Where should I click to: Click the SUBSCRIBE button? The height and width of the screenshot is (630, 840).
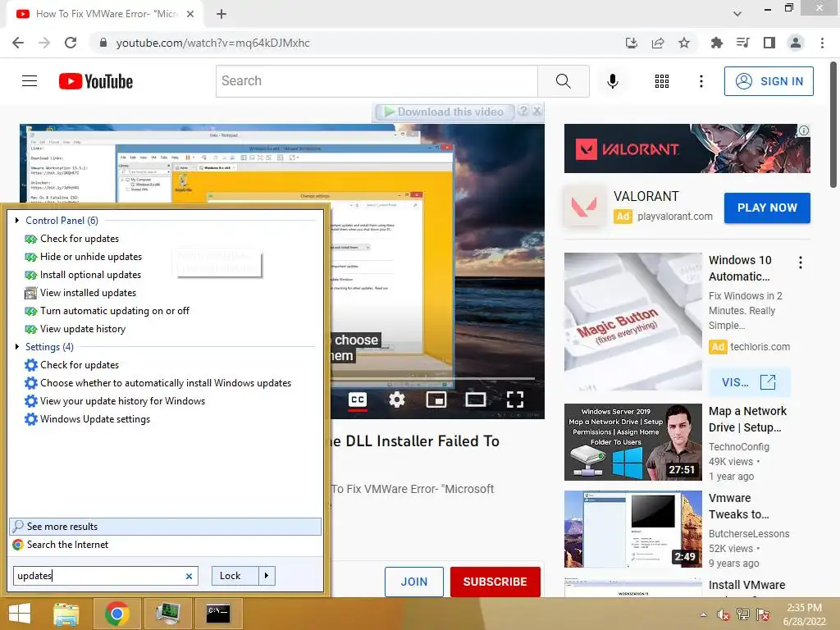pyautogui.click(x=495, y=582)
